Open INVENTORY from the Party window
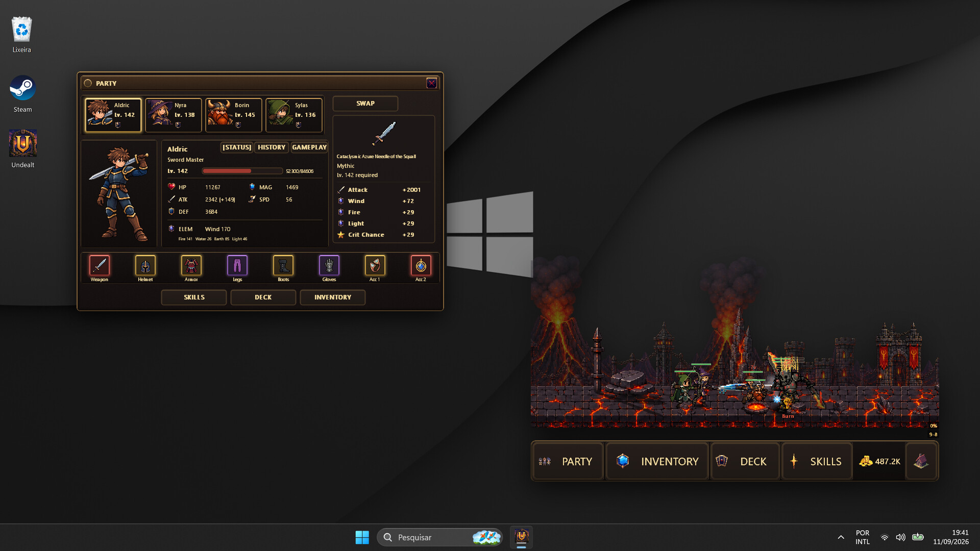Viewport: 980px width, 551px height. [x=333, y=297]
